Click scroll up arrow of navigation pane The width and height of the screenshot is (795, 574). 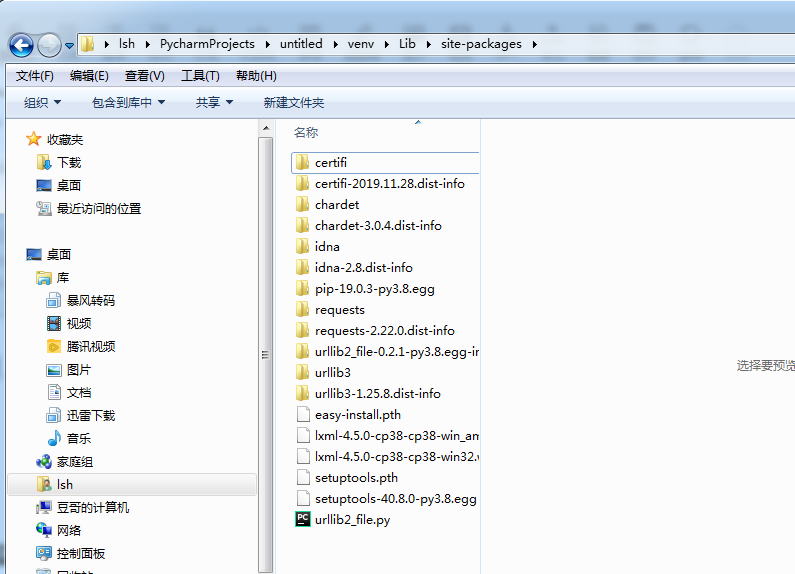266,129
